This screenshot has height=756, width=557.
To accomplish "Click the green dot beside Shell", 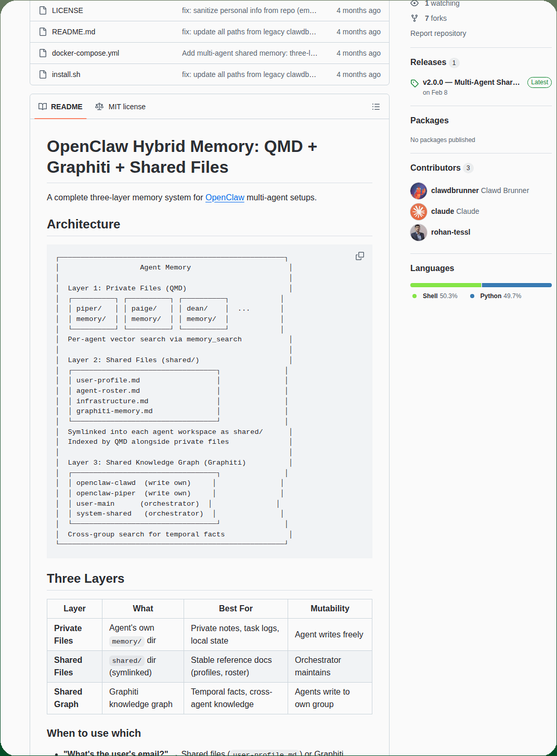I will 414,296.
